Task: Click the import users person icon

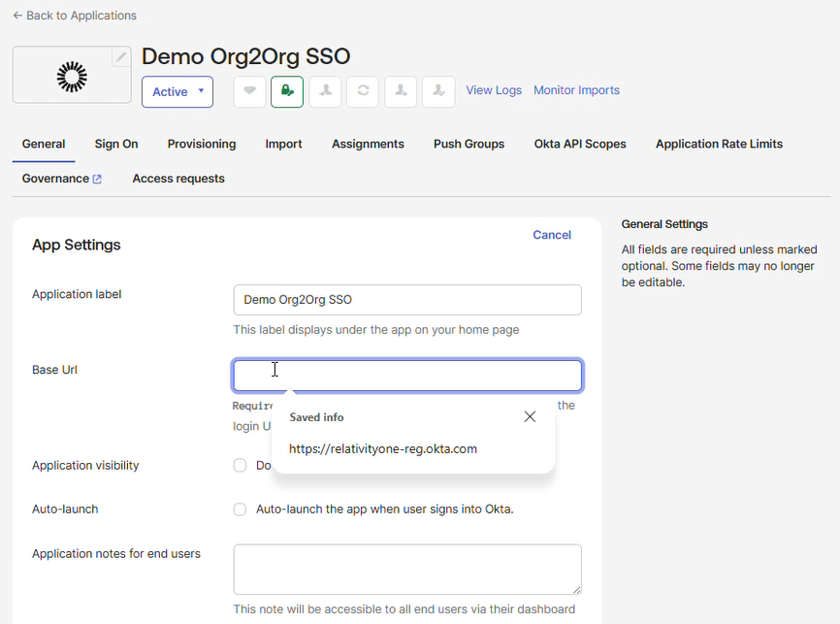Action: pos(325,91)
